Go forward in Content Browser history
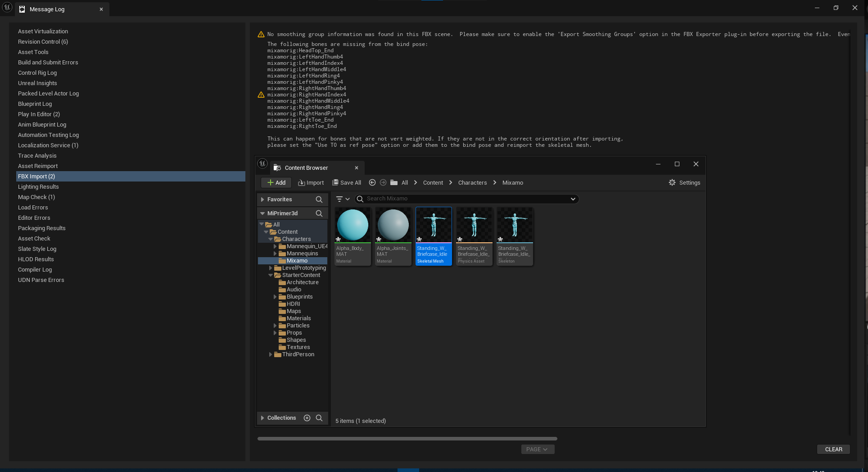This screenshot has width=868, height=472. (383, 182)
